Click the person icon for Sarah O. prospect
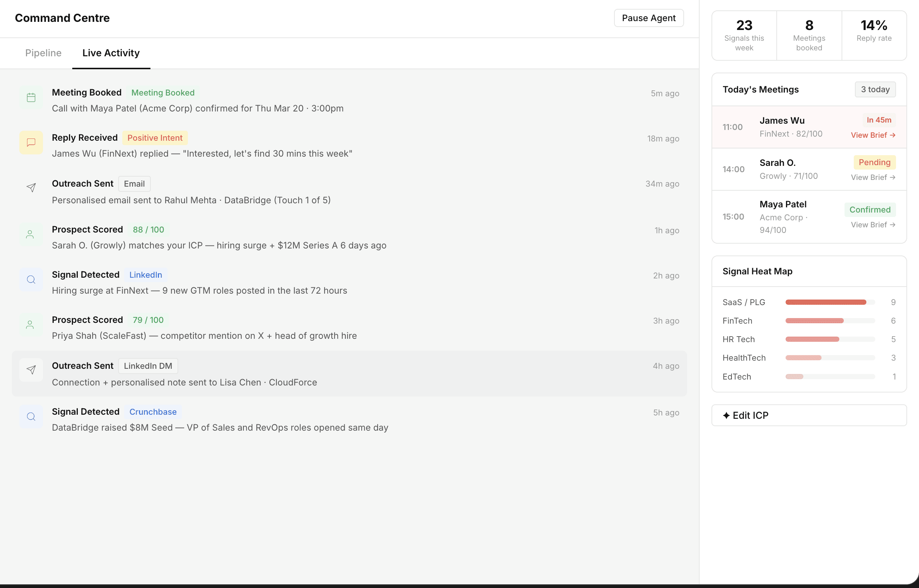 tap(30, 234)
